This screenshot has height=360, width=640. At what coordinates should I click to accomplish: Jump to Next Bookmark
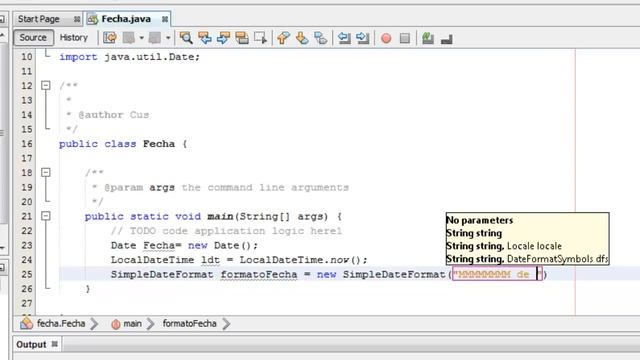pos(302,38)
